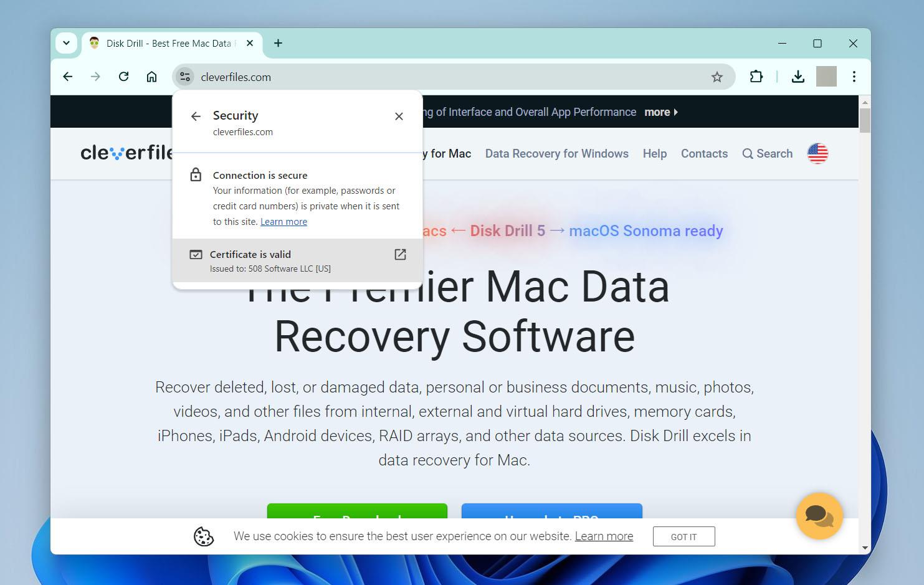Click the cleverfiles logo
Image resolution: width=924 pixels, height=585 pixels.
tap(126, 153)
